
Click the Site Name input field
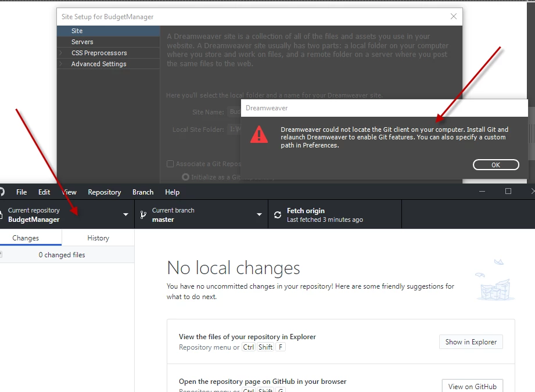point(234,112)
